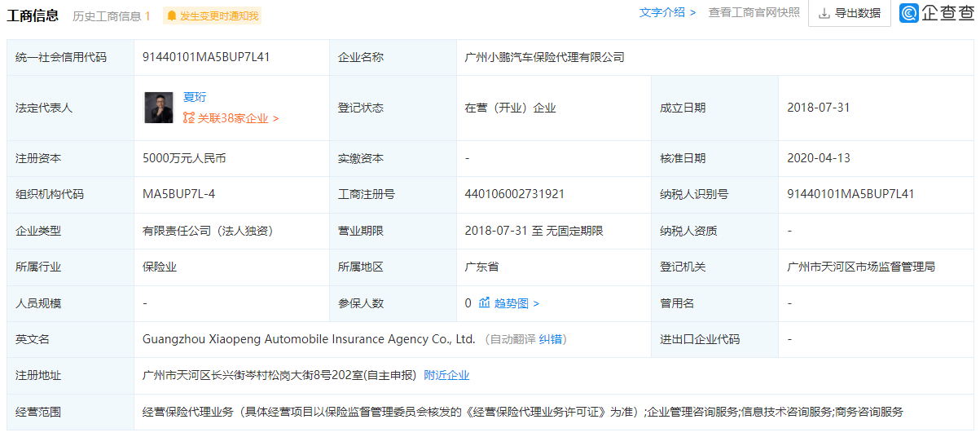Click the company name 广州小鹏汽车保险代理有限公司
Viewport: 980px width, 437px height.
point(544,57)
